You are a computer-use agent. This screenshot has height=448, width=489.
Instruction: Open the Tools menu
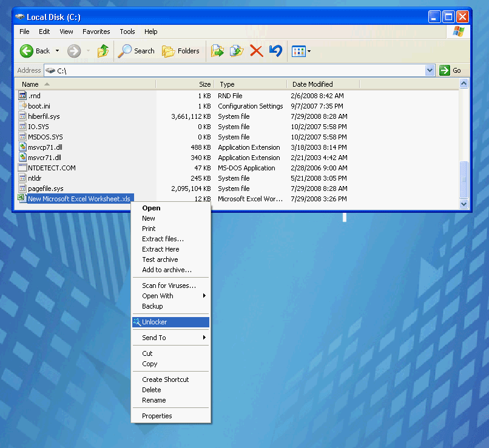click(x=127, y=32)
